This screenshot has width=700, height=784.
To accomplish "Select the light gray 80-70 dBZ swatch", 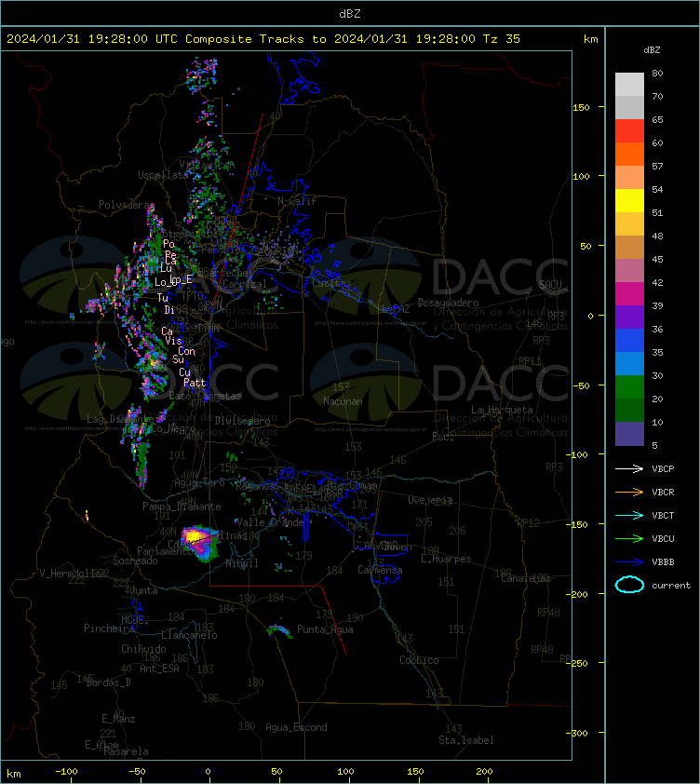I will coord(629,85).
